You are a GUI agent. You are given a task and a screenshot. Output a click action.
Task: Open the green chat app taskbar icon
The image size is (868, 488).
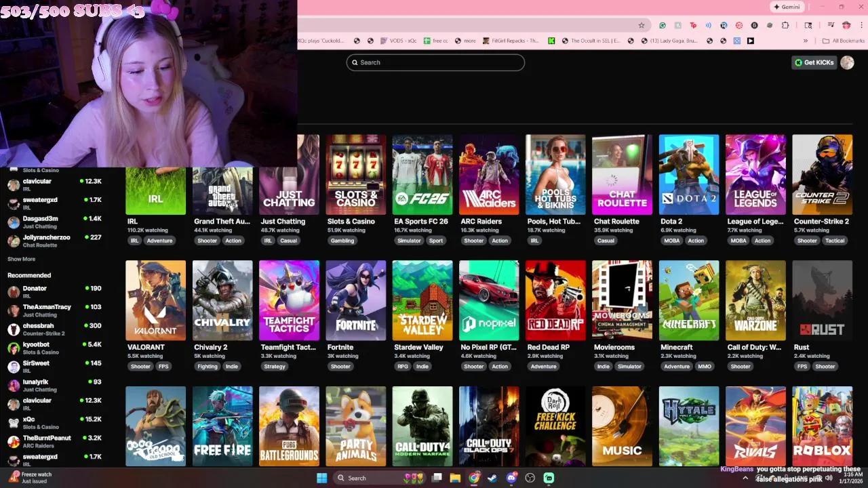[549, 478]
